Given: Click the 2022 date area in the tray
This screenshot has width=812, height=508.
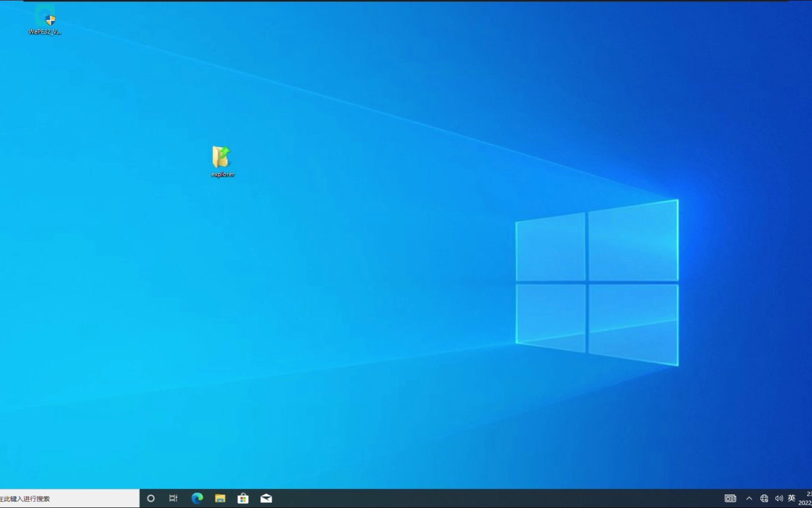Looking at the screenshot, I should pyautogui.click(x=805, y=502).
